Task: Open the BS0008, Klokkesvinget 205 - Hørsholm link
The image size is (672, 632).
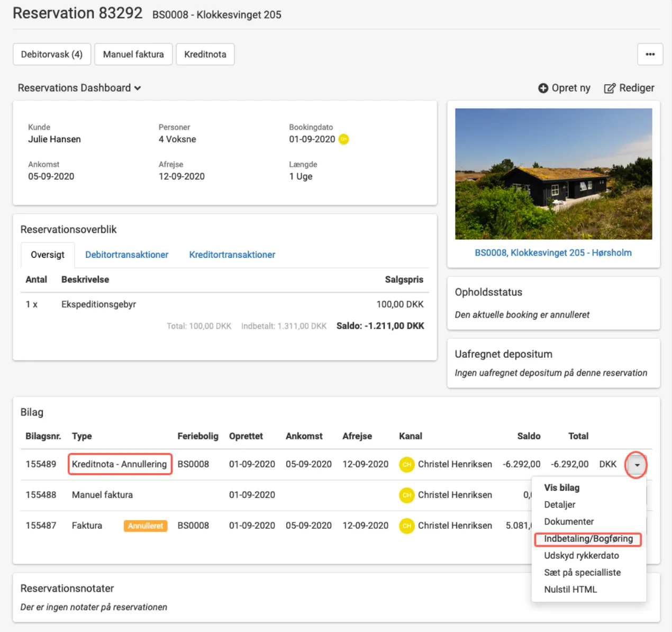Action: pyautogui.click(x=553, y=253)
